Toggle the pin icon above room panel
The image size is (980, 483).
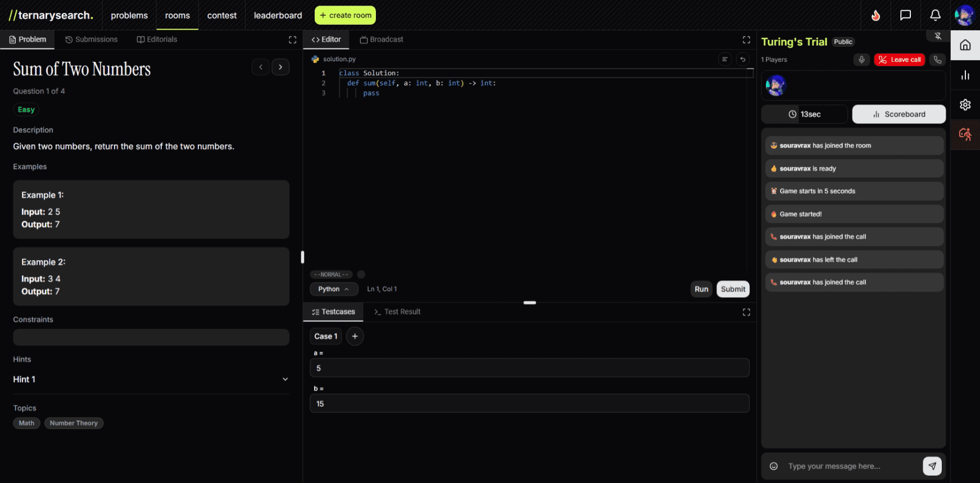point(937,36)
